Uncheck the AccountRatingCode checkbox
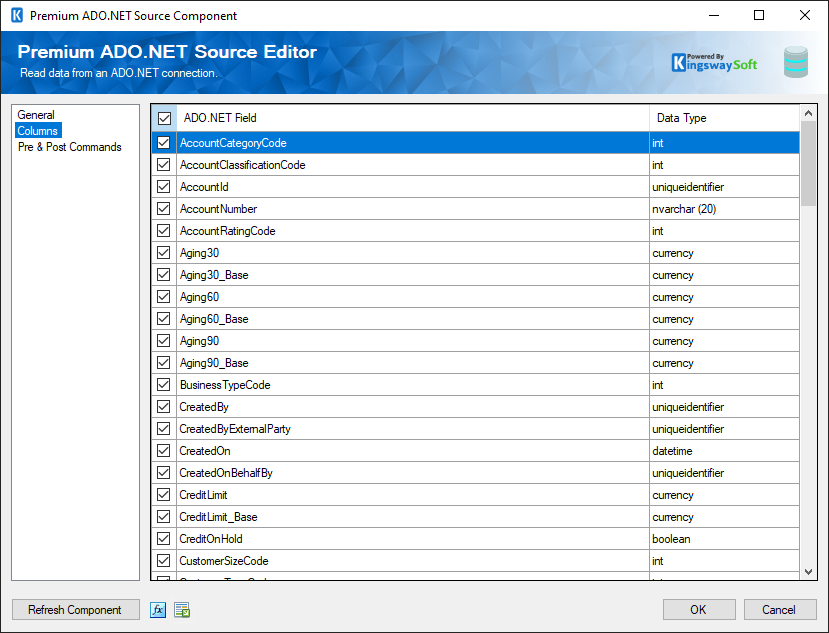Viewport: 829px width, 633px height. (164, 231)
